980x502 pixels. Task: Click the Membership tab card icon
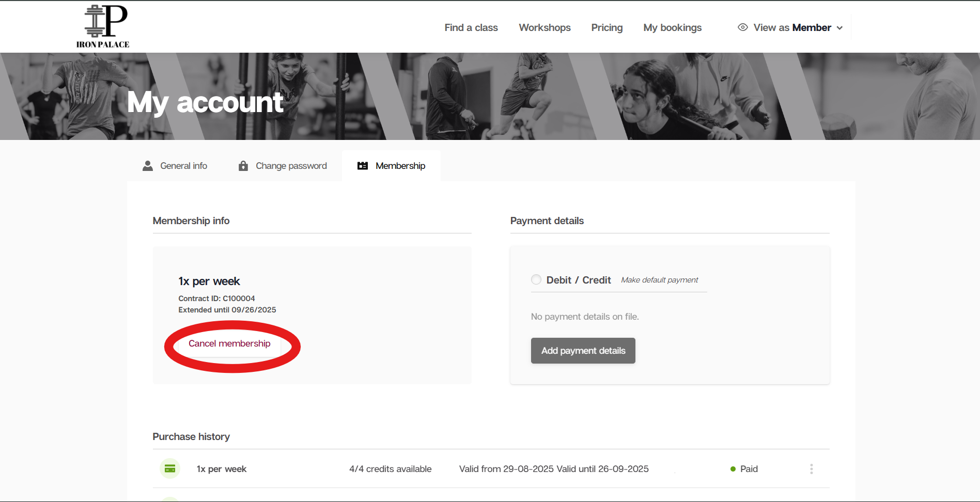[x=363, y=166]
